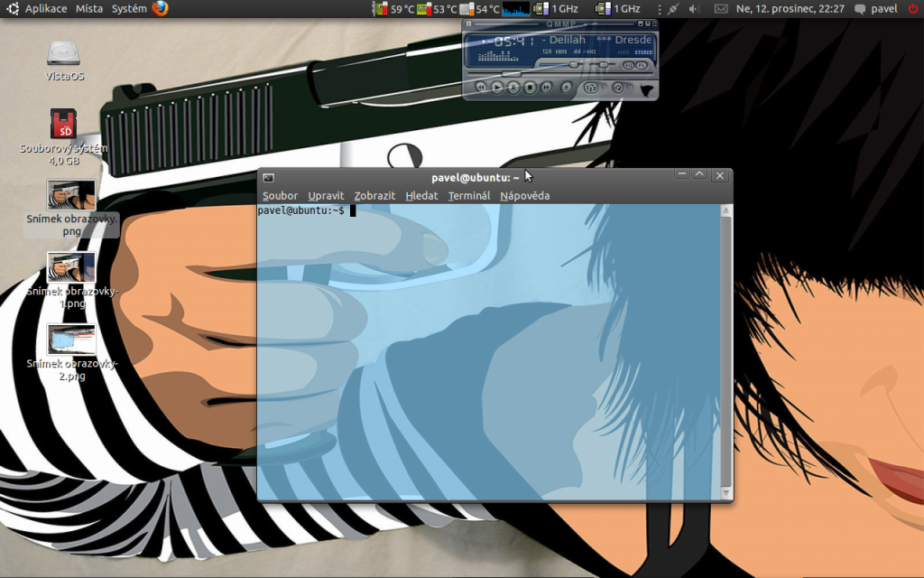
Task: Click the network connection icon in panel
Action: 673,9
